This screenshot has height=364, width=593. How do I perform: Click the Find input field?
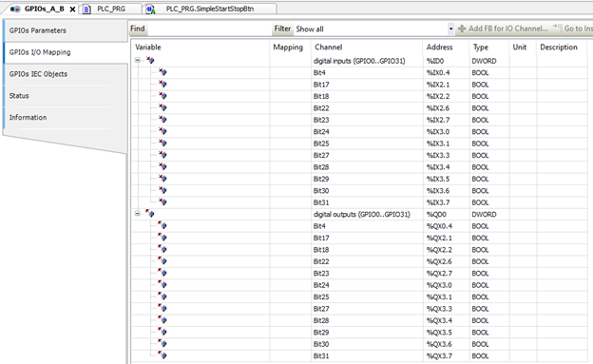click(x=209, y=29)
